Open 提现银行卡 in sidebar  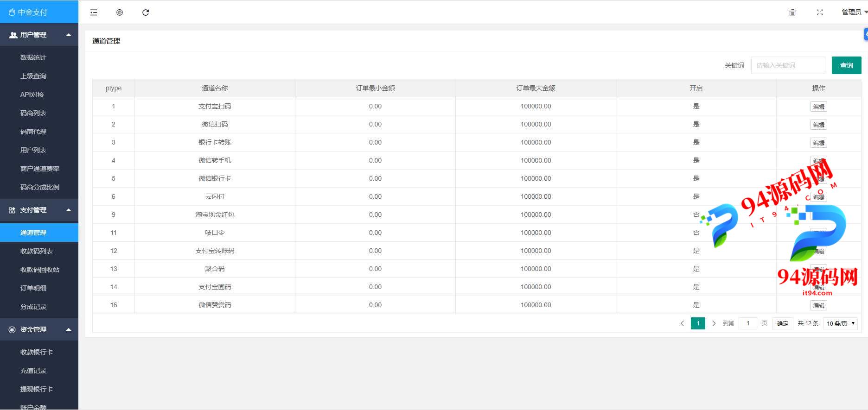tap(37, 389)
